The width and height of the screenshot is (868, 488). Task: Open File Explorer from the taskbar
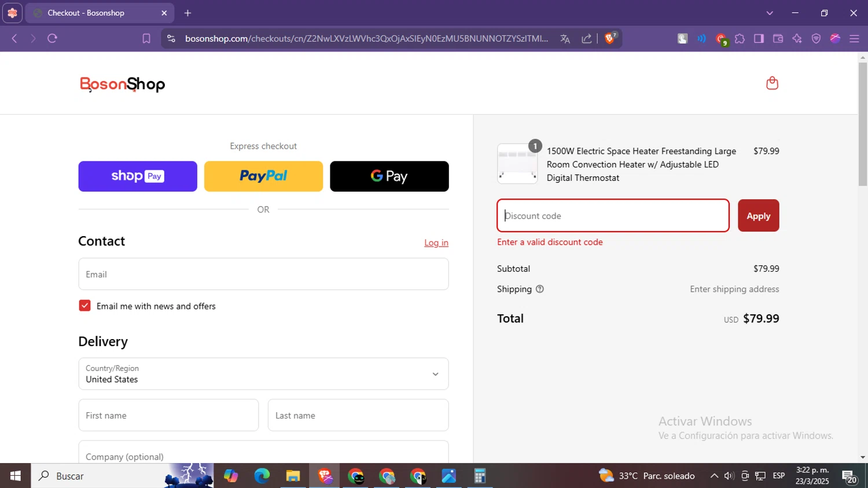click(x=293, y=476)
